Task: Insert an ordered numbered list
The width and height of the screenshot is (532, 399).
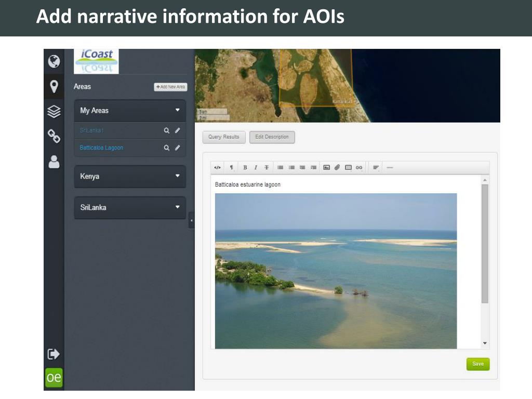Action: point(291,167)
